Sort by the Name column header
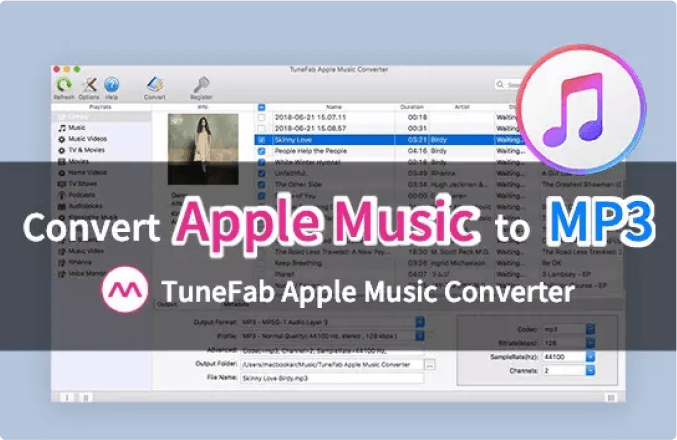The width and height of the screenshot is (677, 440). 334,107
